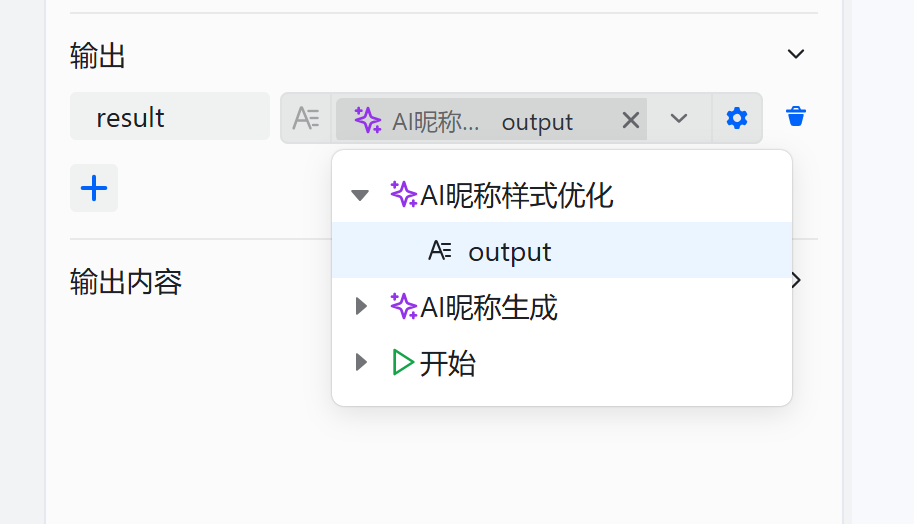Collapse the AI昵称样式优化 tree node

click(x=360, y=195)
